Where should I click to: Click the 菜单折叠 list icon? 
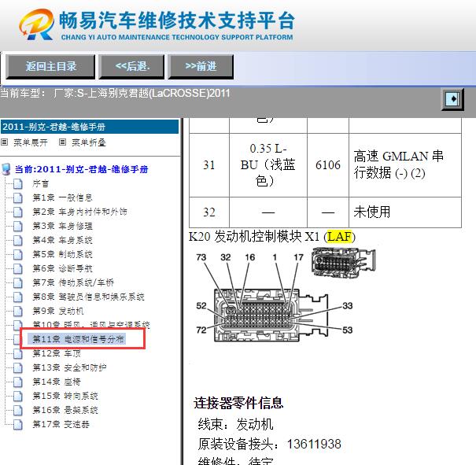point(62,142)
